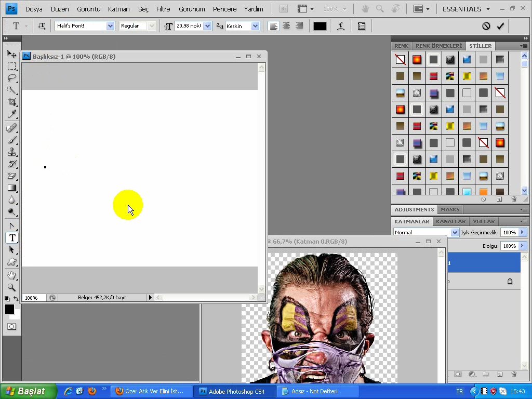Image resolution: width=532 pixels, height=399 pixels.
Task: Select the Hand tool in toolbox
Action: 12,275
